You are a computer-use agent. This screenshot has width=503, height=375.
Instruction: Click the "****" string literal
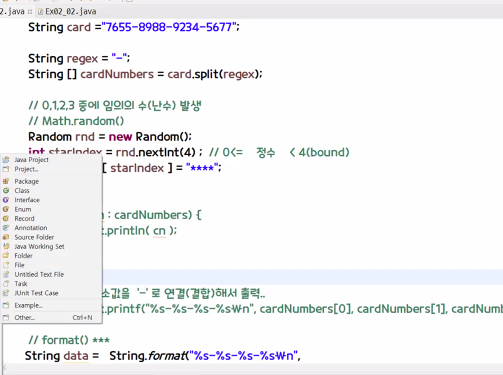[x=202, y=168]
